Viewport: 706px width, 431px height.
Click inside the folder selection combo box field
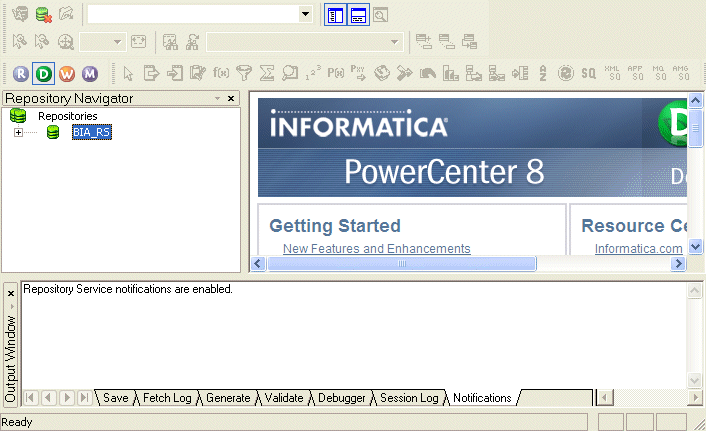193,14
